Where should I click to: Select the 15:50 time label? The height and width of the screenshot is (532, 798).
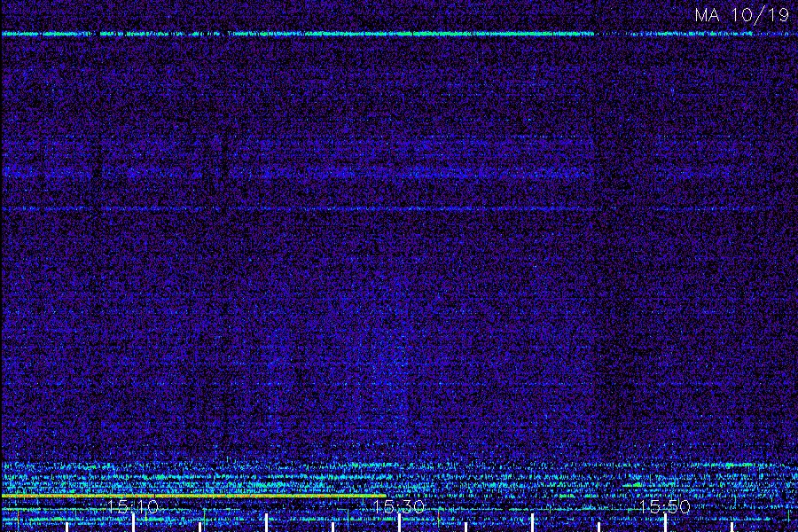click(x=665, y=506)
